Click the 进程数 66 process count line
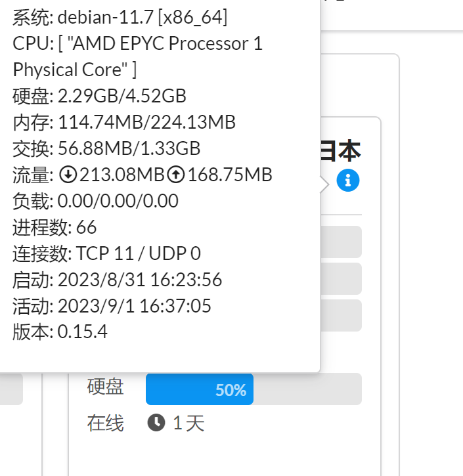 tap(55, 227)
